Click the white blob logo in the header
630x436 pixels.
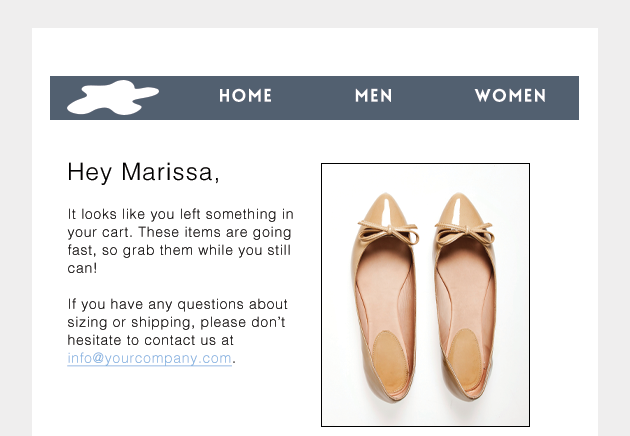[x=111, y=97]
